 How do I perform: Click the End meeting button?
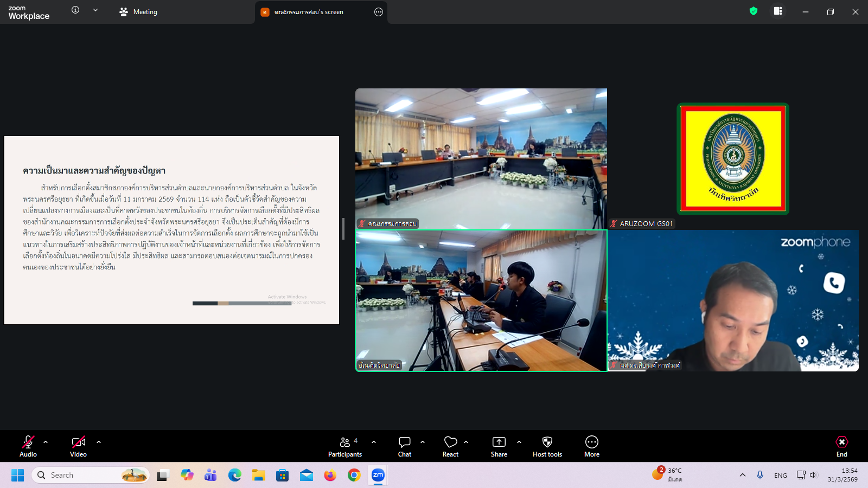841,446
